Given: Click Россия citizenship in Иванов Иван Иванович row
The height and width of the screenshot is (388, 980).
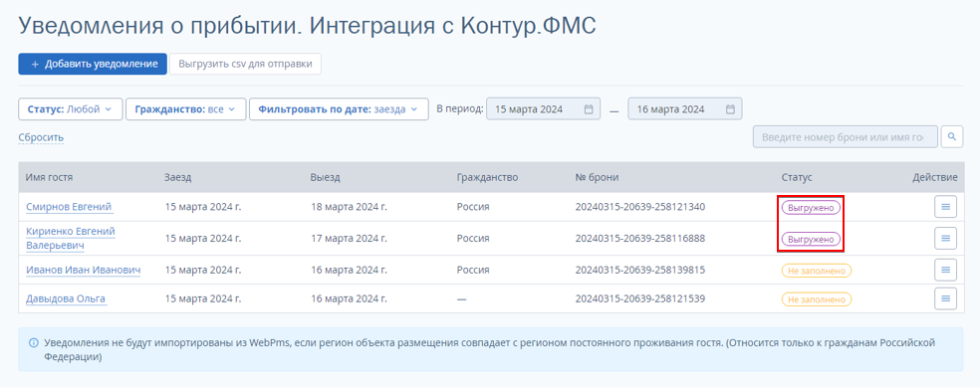Looking at the screenshot, I should 473,270.
